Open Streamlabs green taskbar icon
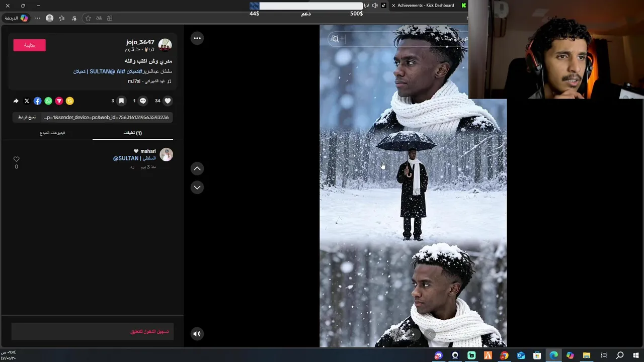 point(471,355)
